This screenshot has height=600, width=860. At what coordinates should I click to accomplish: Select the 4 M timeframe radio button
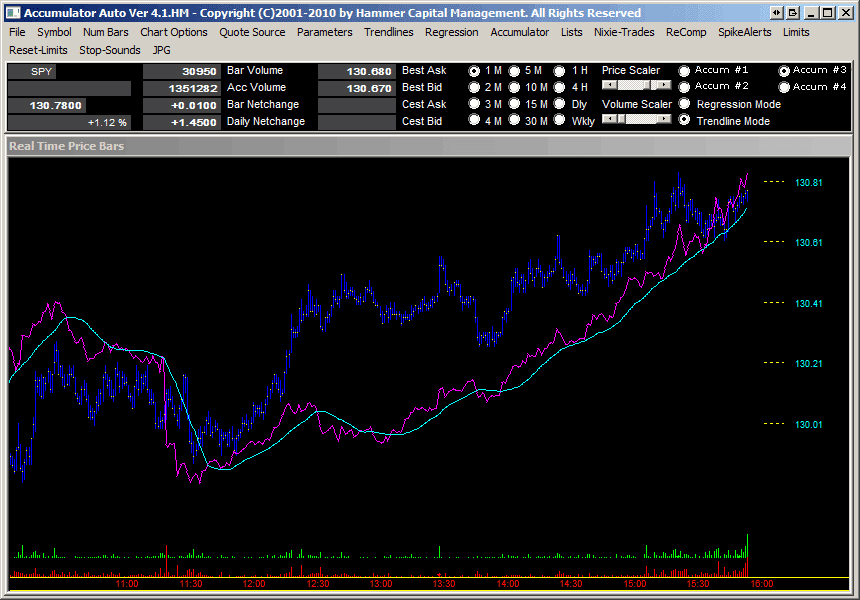point(474,120)
